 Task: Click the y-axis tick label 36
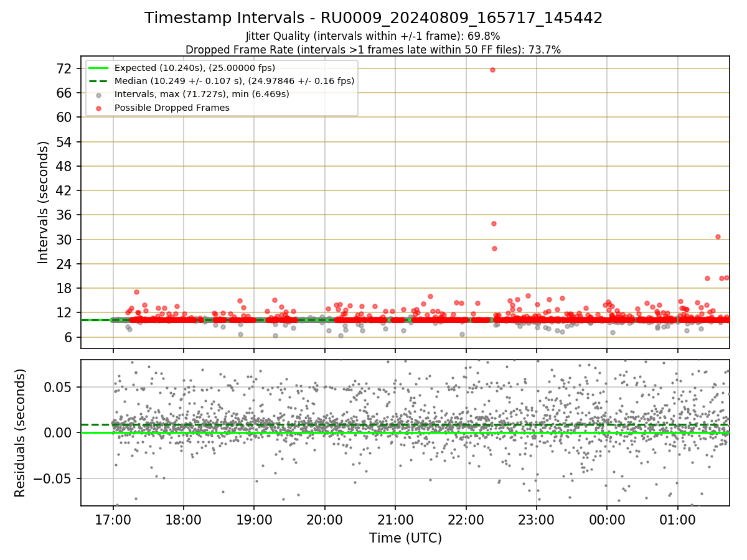pos(65,215)
